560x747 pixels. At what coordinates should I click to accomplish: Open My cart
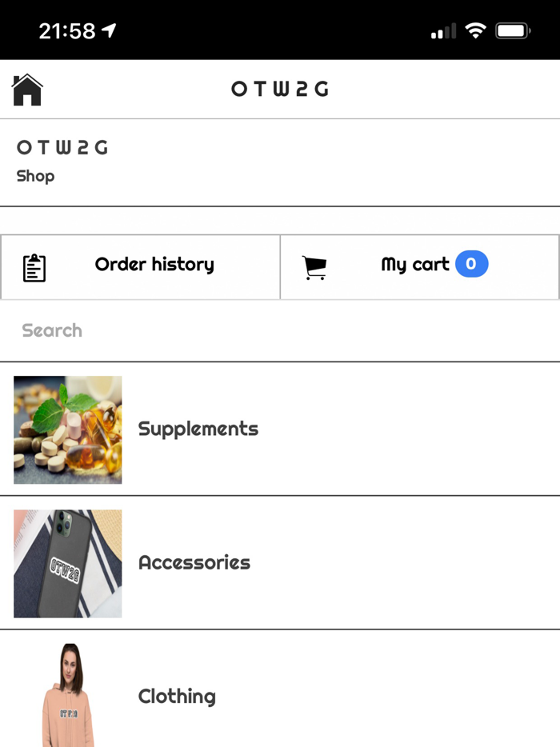click(415, 265)
